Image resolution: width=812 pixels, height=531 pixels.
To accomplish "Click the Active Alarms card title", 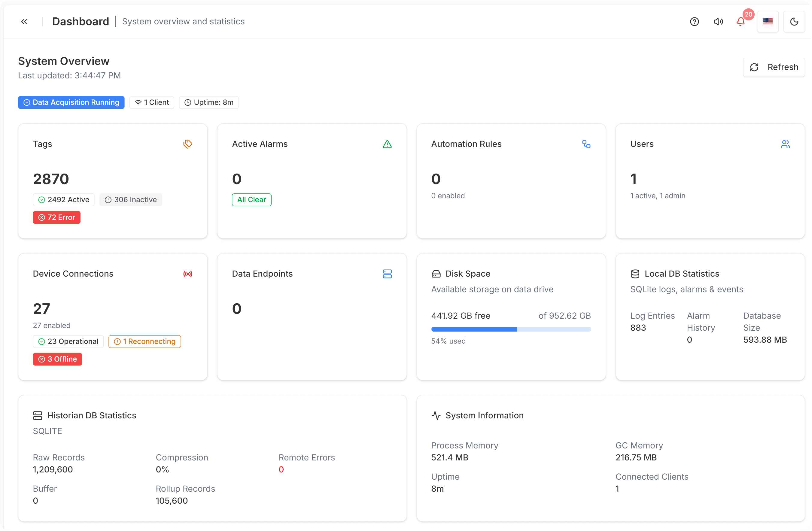I will click(260, 144).
